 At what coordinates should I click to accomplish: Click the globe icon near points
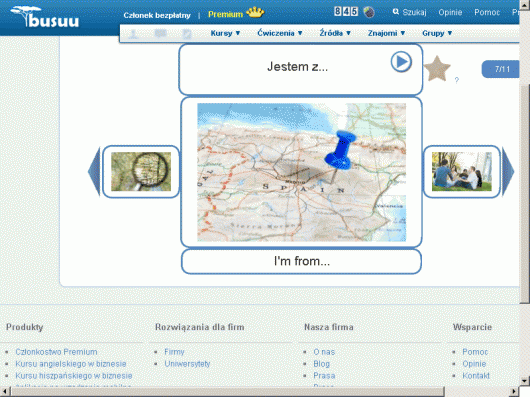[x=369, y=12]
